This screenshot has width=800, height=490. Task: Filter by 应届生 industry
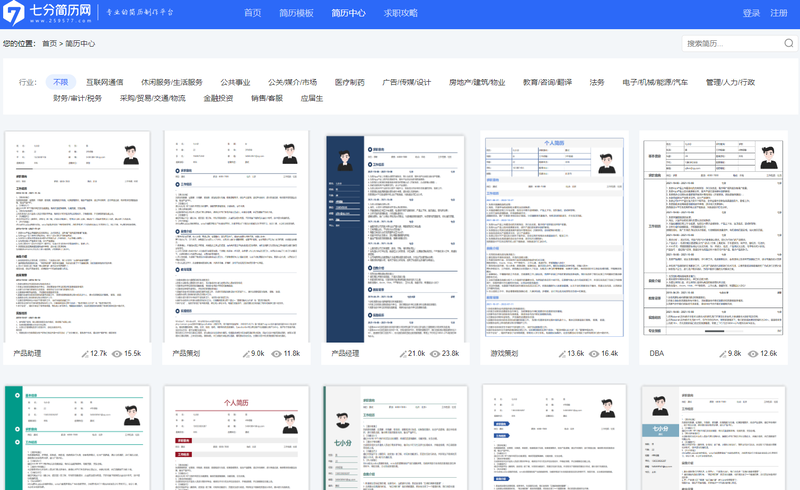[312, 98]
